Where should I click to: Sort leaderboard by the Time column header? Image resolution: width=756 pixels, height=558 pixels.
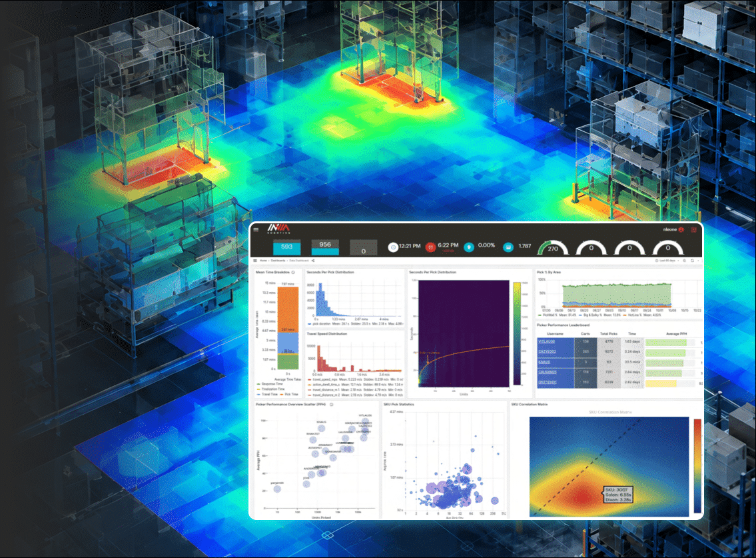pyautogui.click(x=632, y=333)
